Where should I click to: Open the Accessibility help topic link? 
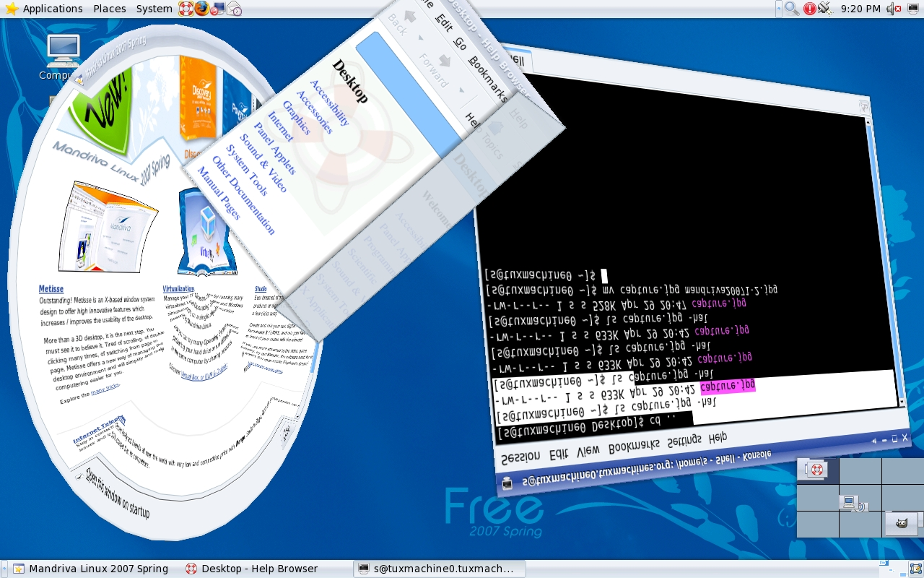pyautogui.click(x=329, y=103)
